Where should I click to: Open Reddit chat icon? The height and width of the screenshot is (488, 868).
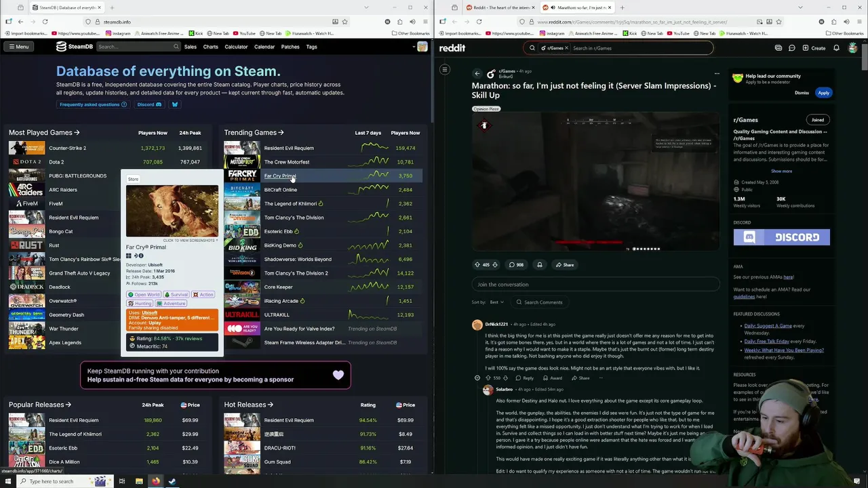[x=791, y=48]
